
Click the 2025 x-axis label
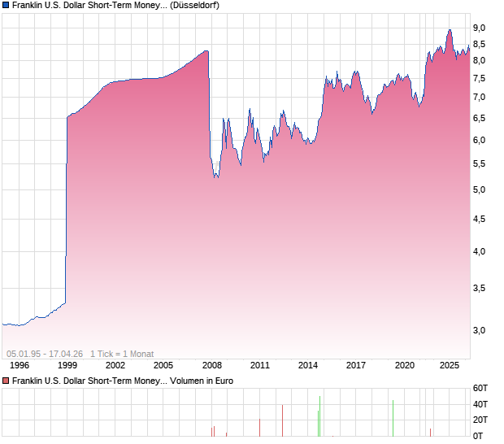[x=450, y=365]
